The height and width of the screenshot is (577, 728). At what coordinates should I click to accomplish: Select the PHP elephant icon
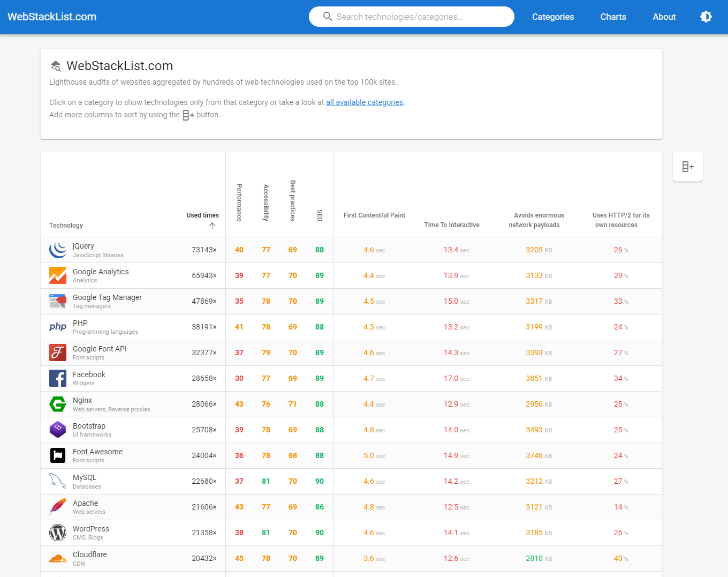[x=57, y=327]
